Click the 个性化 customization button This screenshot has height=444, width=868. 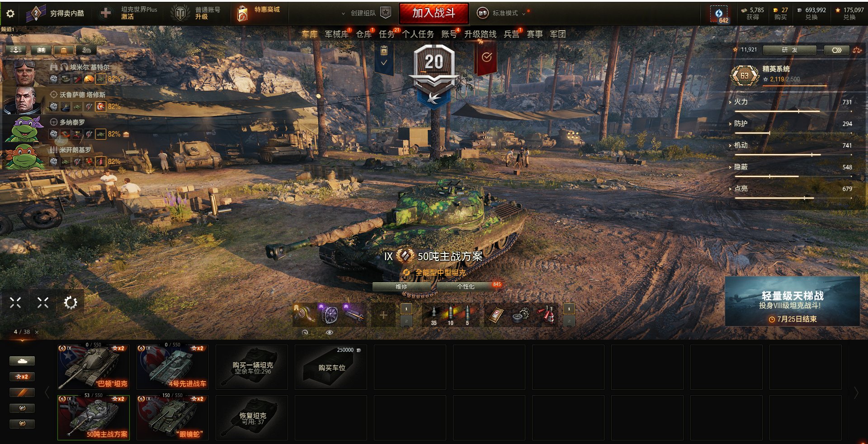click(466, 286)
